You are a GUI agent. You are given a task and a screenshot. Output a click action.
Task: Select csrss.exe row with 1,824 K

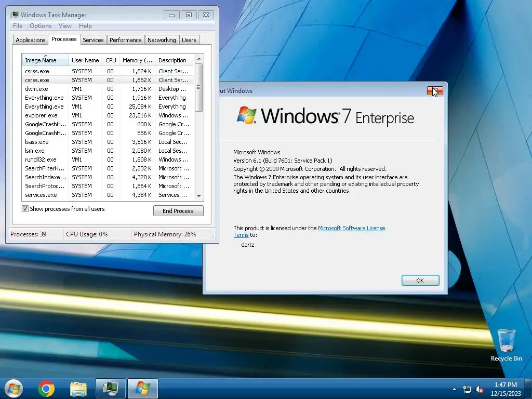pyautogui.click(x=108, y=71)
